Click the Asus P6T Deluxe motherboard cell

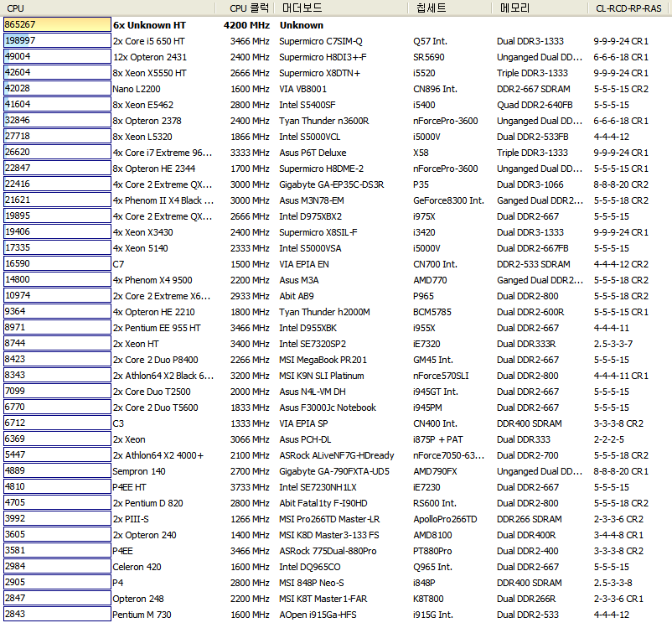313,153
